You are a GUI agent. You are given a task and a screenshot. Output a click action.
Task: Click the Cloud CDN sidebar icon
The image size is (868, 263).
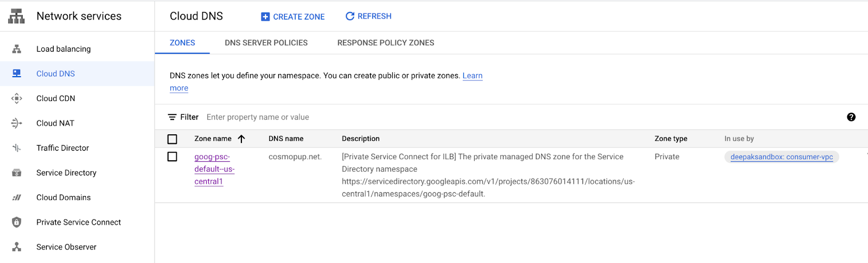[17, 98]
